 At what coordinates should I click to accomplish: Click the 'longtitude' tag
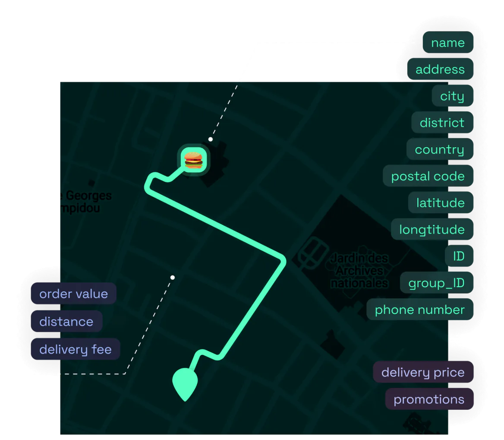point(432,229)
